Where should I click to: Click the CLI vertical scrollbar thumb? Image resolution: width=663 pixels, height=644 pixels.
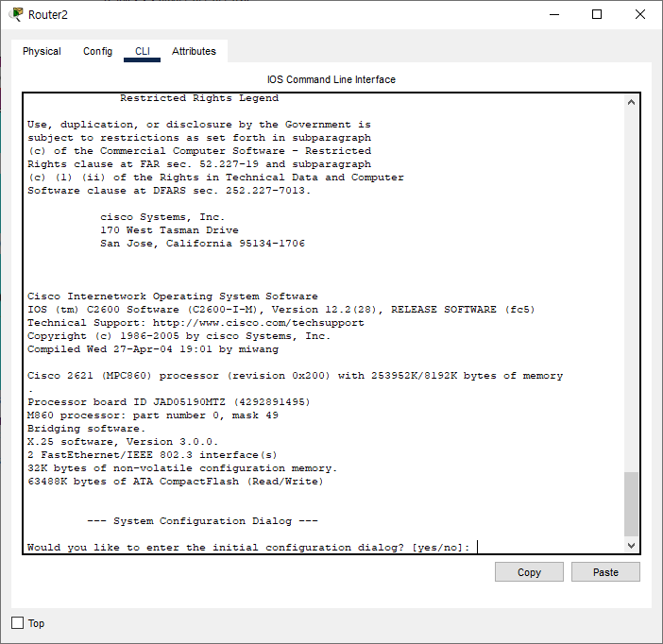(x=631, y=504)
